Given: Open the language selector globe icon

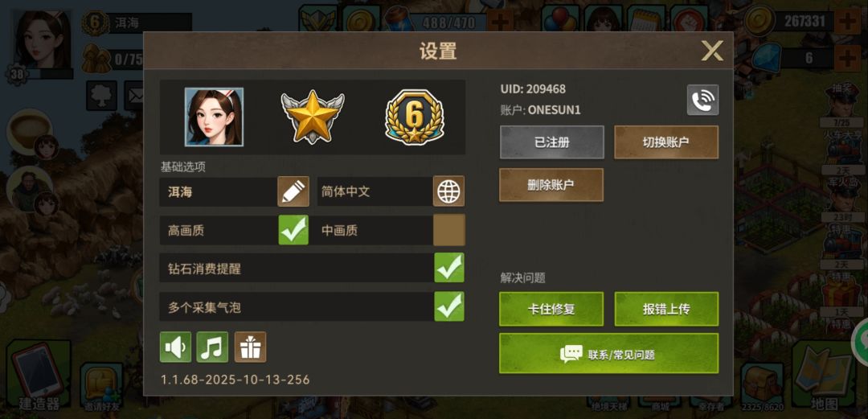Looking at the screenshot, I should pyautogui.click(x=448, y=191).
